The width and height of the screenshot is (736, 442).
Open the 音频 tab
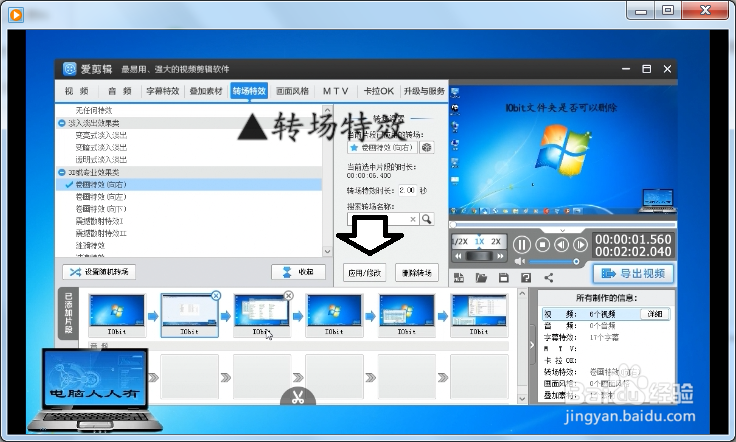pos(120,91)
